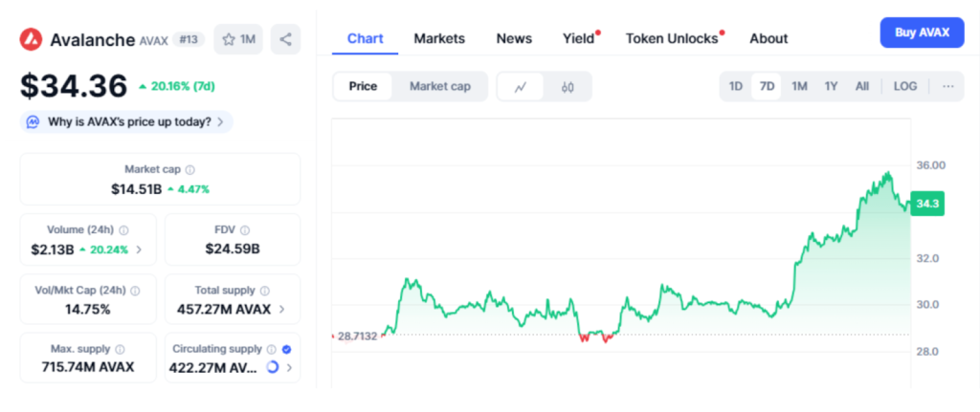Click the $24.59B FDV value
This screenshot has width=980, height=412.
(233, 249)
